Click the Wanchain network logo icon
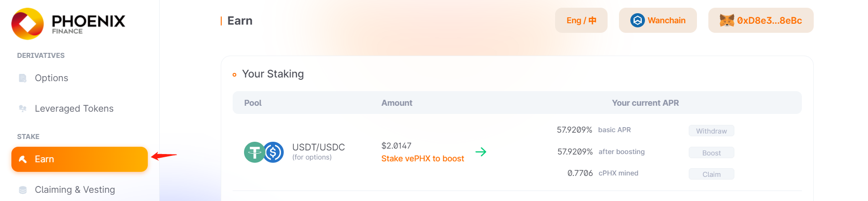Image resolution: width=868 pixels, height=201 pixels. (637, 21)
